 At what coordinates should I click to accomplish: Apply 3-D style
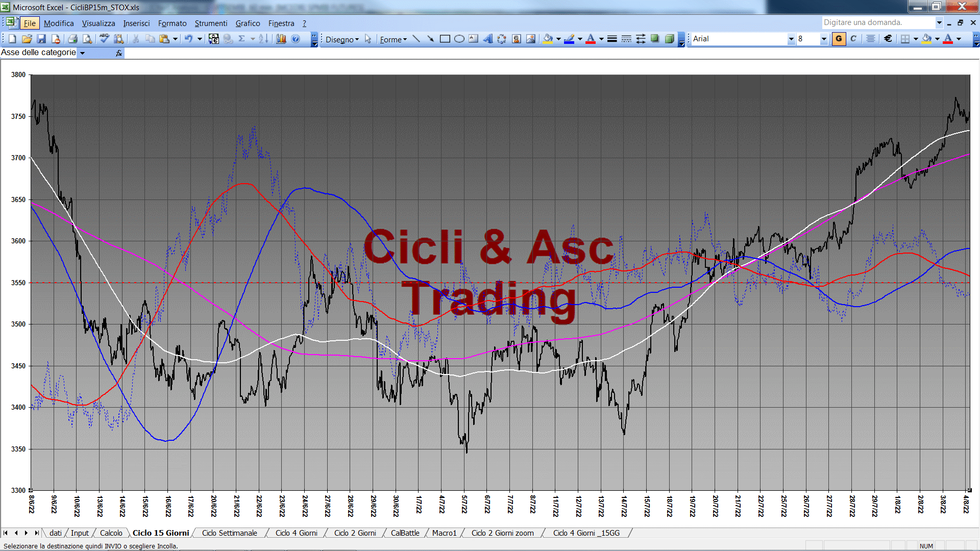(x=669, y=39)
